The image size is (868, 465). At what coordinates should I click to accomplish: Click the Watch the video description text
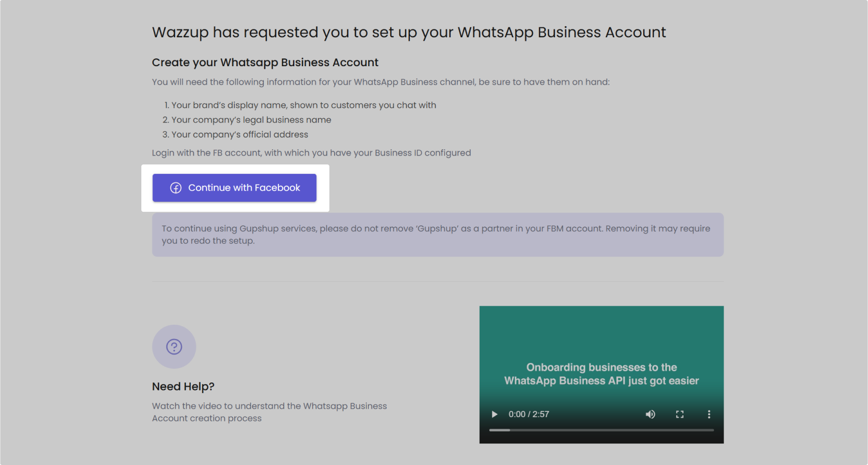pos(269,412)
